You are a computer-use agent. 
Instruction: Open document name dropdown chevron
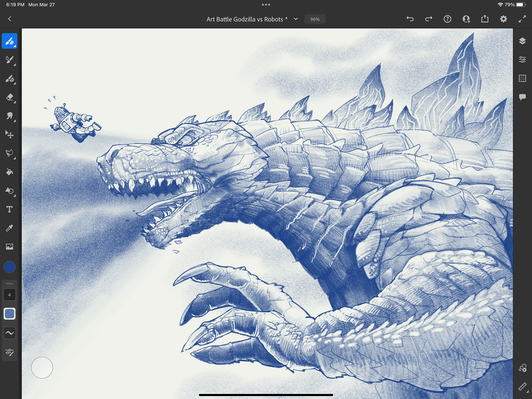tap(296, 19)
